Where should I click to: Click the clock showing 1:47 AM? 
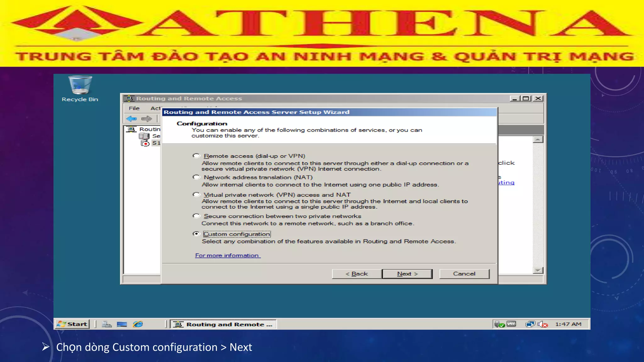click(568, 324)
